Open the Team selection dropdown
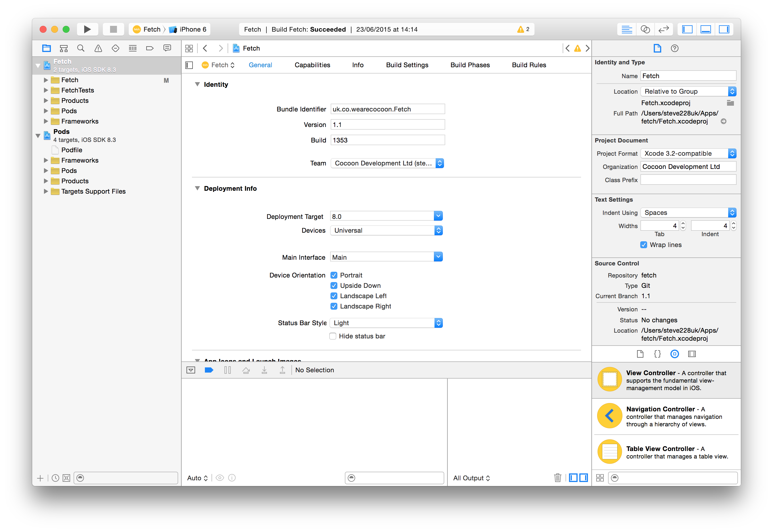Screen dimensions: 773x532 (387, 163)
